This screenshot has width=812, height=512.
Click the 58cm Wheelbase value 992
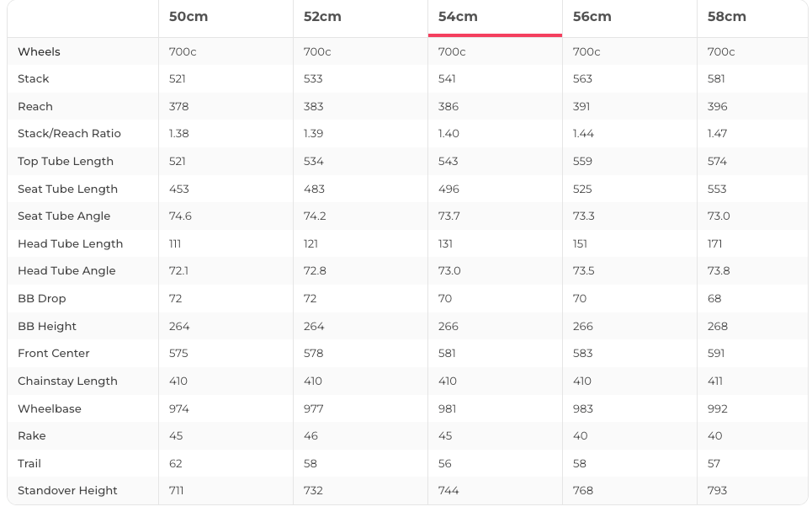(718, 408)
